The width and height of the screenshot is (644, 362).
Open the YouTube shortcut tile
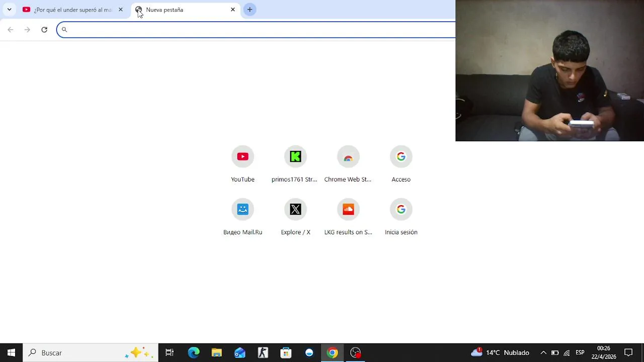pyautogui.click(x=243, y=165)
